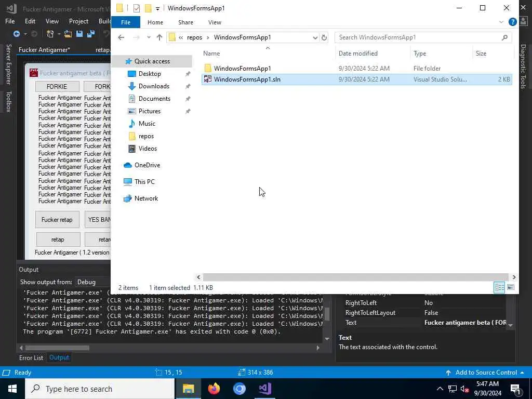Click Add to Source Control in status bar
This screenshot has width=532, height=399.
click(x=486, y=373)
